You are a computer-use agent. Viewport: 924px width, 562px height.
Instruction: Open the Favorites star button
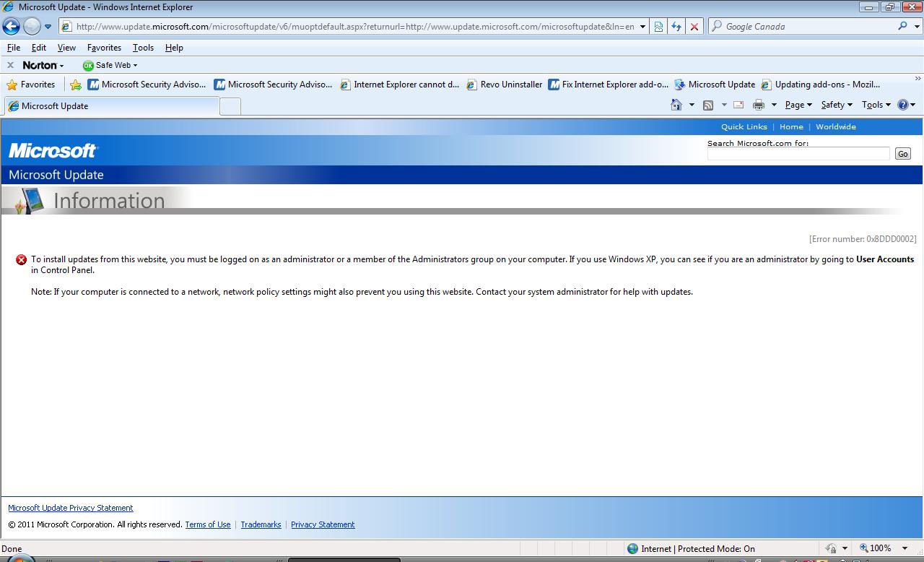click(31, 85)
